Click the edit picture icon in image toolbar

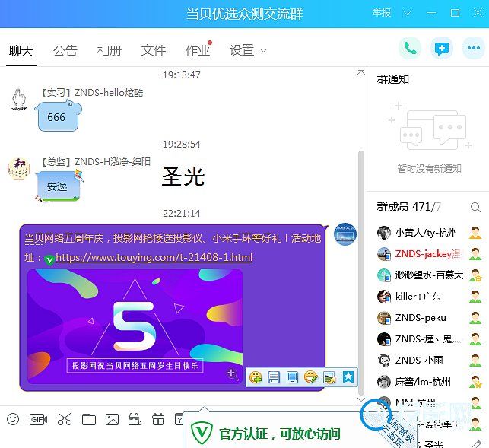click(x=329, y=377)
